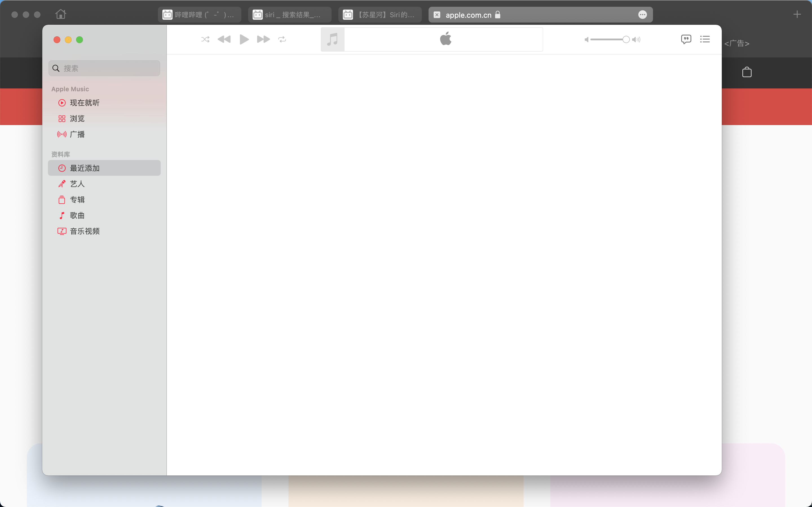Open 专辑 albums in library
This screenshot has height=507, width=812.
pyautogui.click(x=77, y=199)
